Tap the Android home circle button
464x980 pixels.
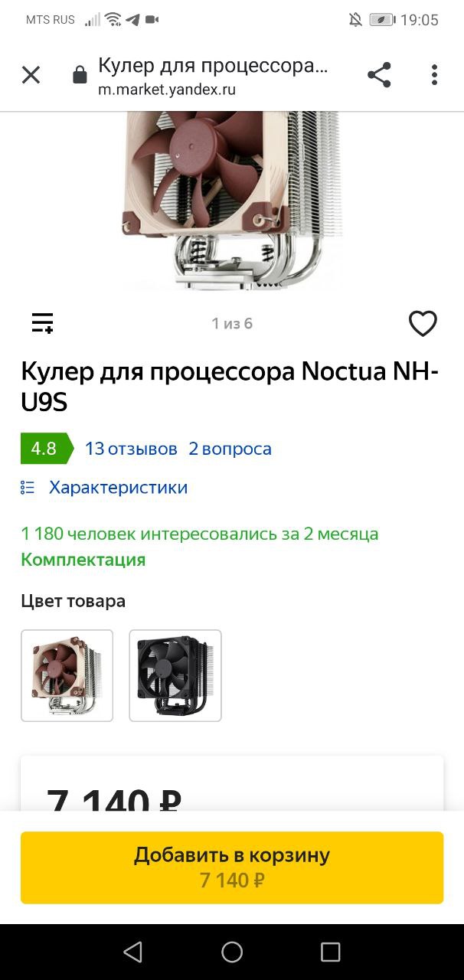[232, 952]
